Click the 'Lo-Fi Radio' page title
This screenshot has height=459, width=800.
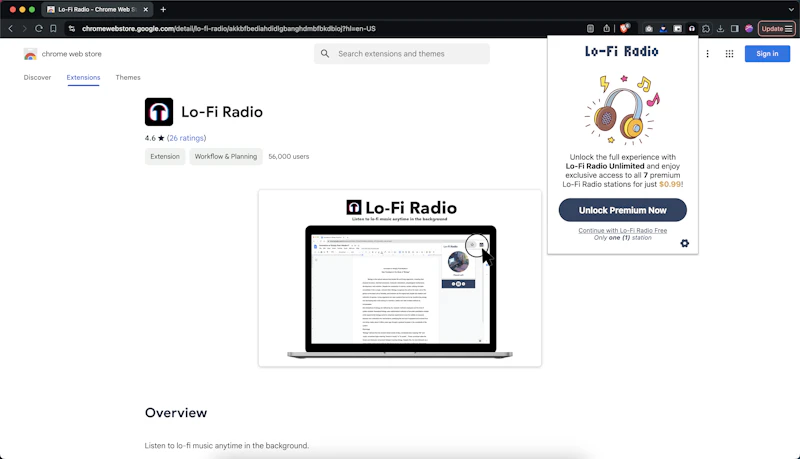coord(222,112)
